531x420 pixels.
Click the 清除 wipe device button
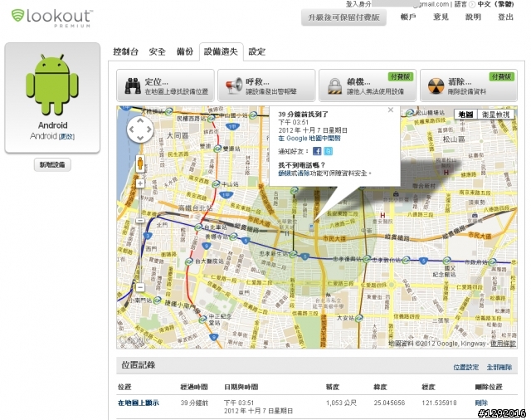(469, 85)
